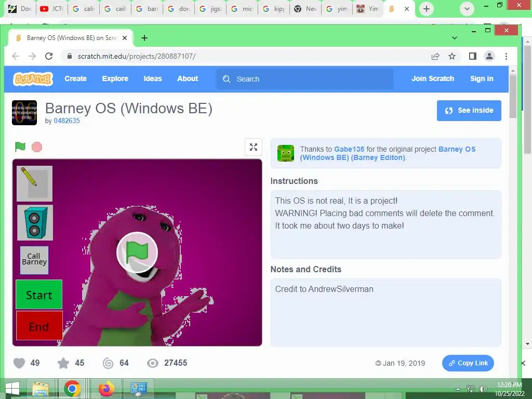Close the Barney OS tab

pyautogui.click(x=125, y=38)
